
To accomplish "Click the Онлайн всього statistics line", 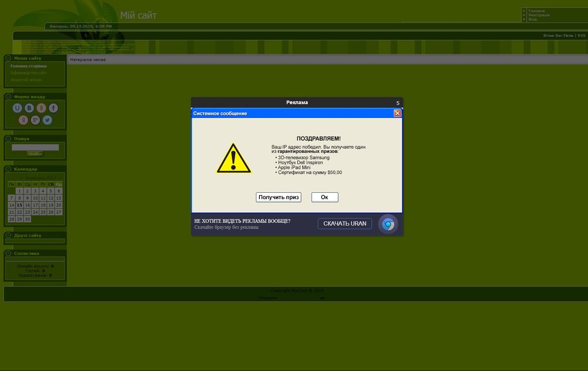I will click(x=35, y=266).
